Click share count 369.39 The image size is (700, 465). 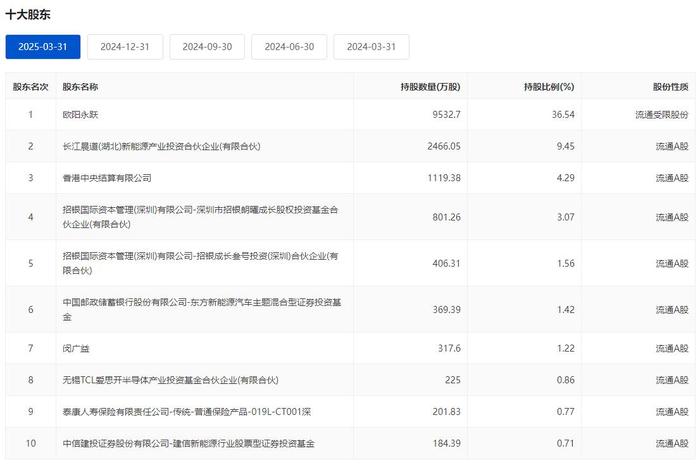[446, 310]
